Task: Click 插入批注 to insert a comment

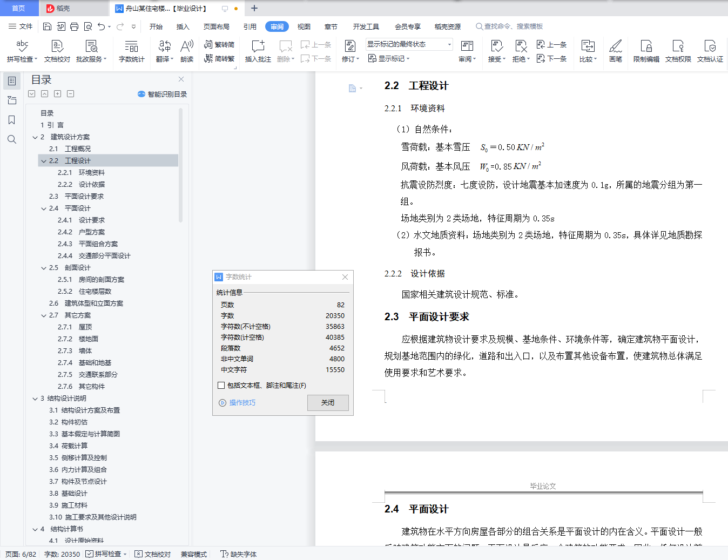Action: [258, 51]
